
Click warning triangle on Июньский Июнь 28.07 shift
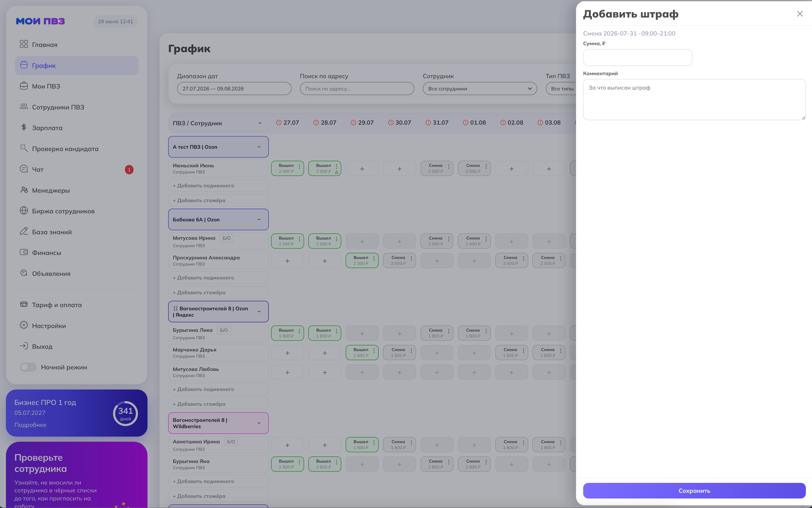pos(336,172)
